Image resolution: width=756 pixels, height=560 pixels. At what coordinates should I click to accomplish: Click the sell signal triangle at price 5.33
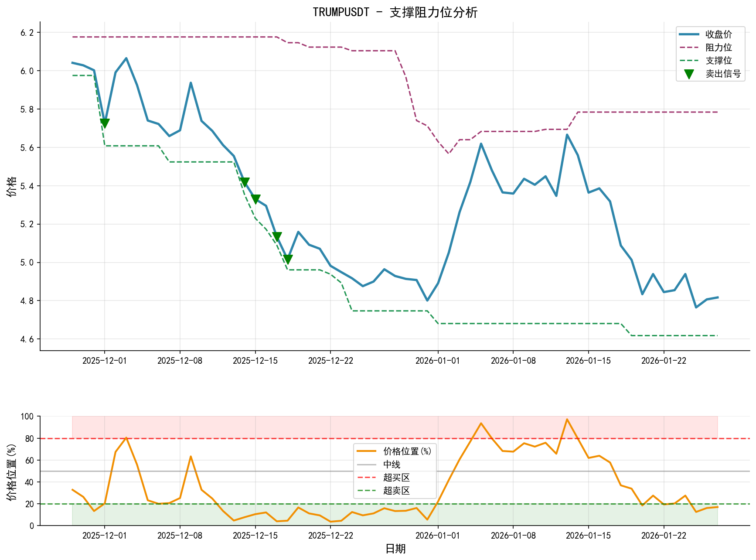[255, 199]
